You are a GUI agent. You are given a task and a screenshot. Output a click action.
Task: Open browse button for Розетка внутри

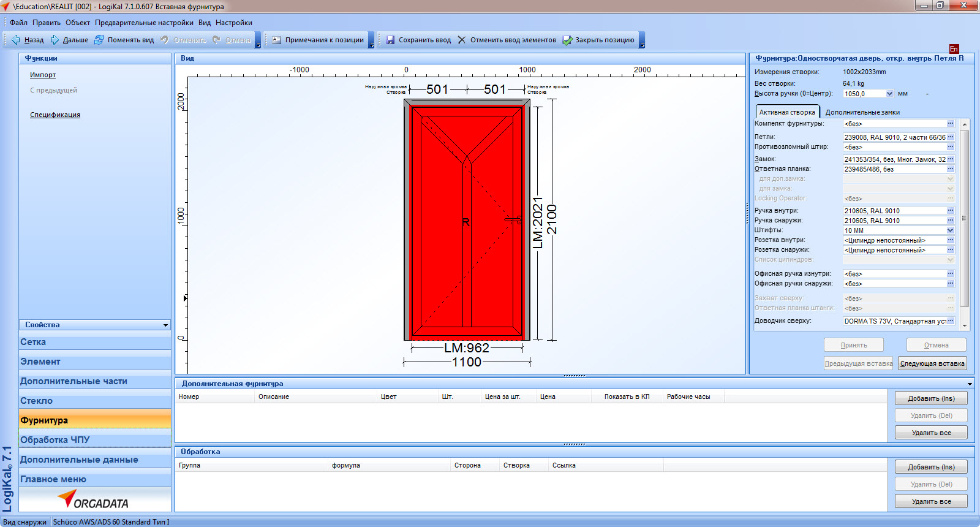(951, 240)
